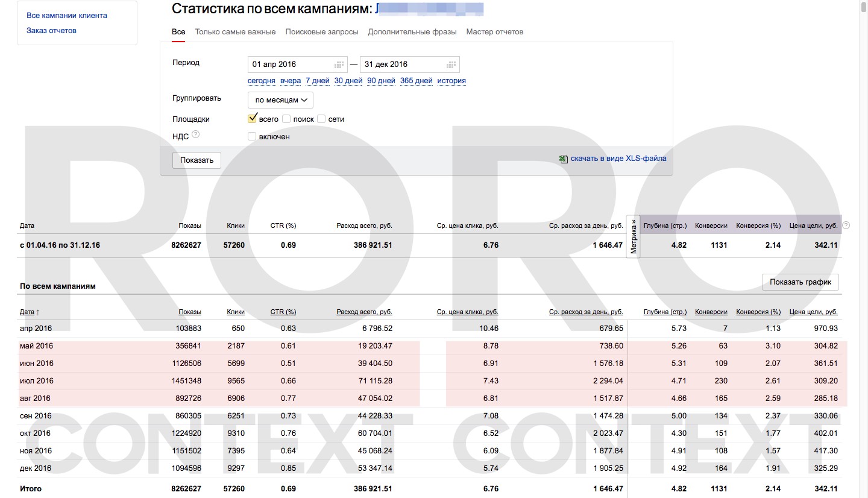Click help icon beside Цена цели header
Image resolution: width=868 pixels, height=498 pixels.
pos(846,225)
